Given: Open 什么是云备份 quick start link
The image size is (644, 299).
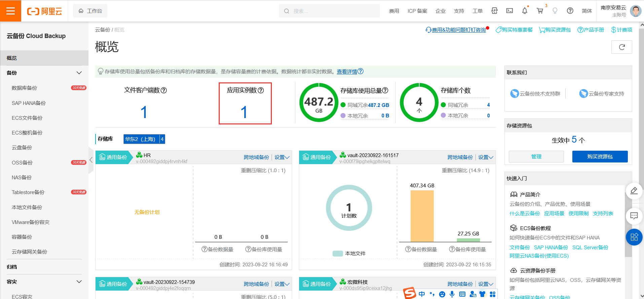Looking at the screenshot, I should 525,213.
